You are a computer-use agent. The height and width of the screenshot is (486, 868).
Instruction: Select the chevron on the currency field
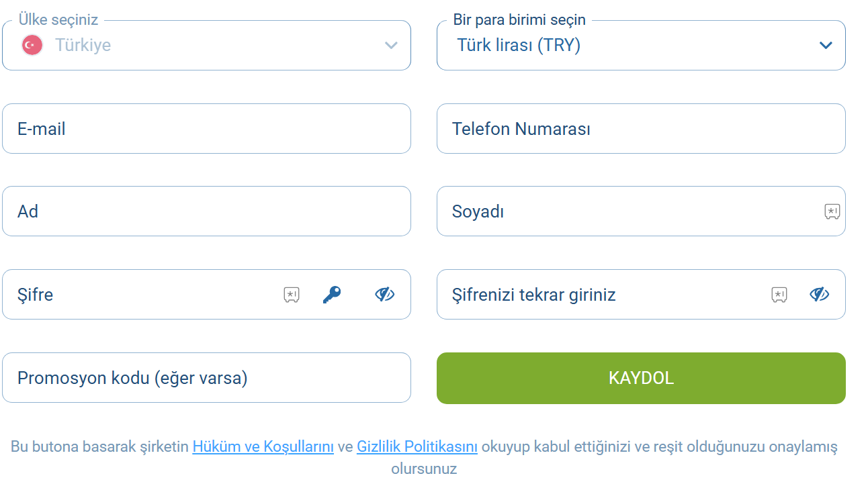click(x=826, y=46)
